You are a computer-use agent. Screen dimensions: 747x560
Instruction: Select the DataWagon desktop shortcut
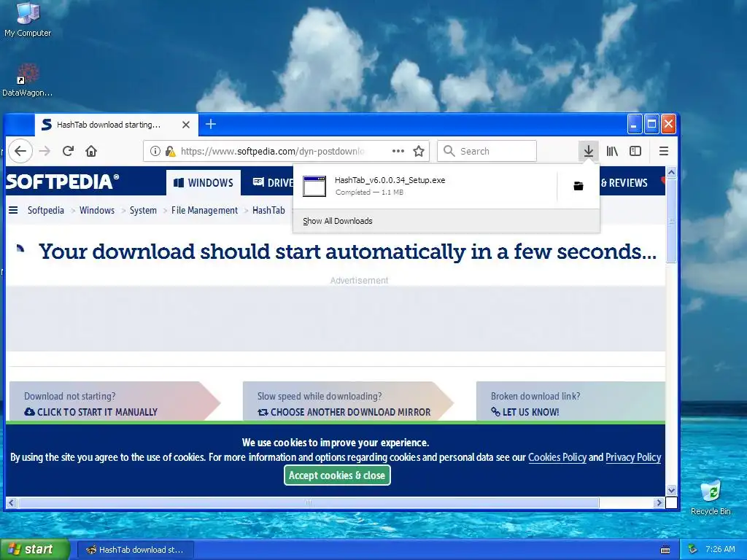pyautogui.click(x=27, y=80)
